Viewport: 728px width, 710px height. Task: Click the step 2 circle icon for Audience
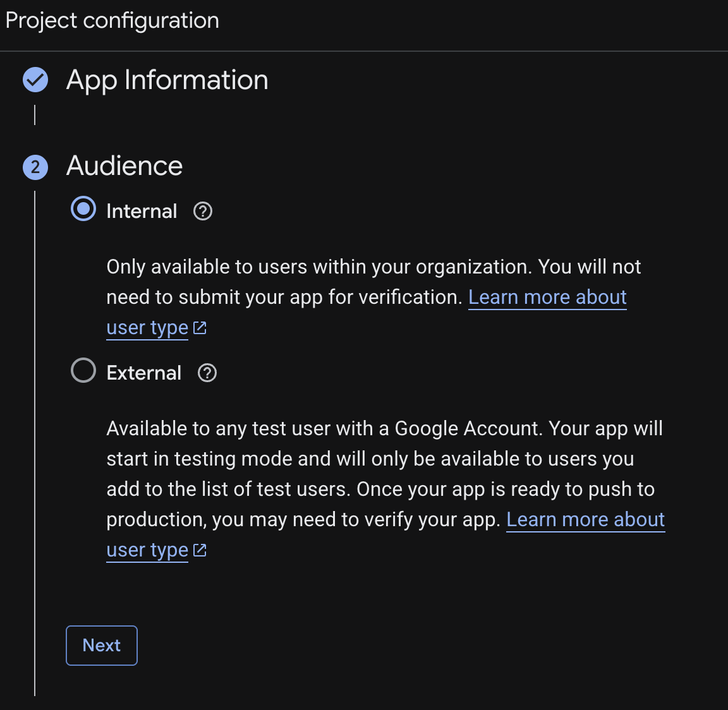[x=35, y=167]
